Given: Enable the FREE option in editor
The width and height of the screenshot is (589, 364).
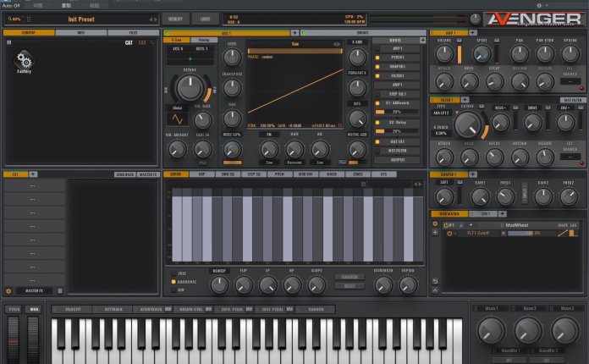Looking at the screenshot, I should point(173,273).
